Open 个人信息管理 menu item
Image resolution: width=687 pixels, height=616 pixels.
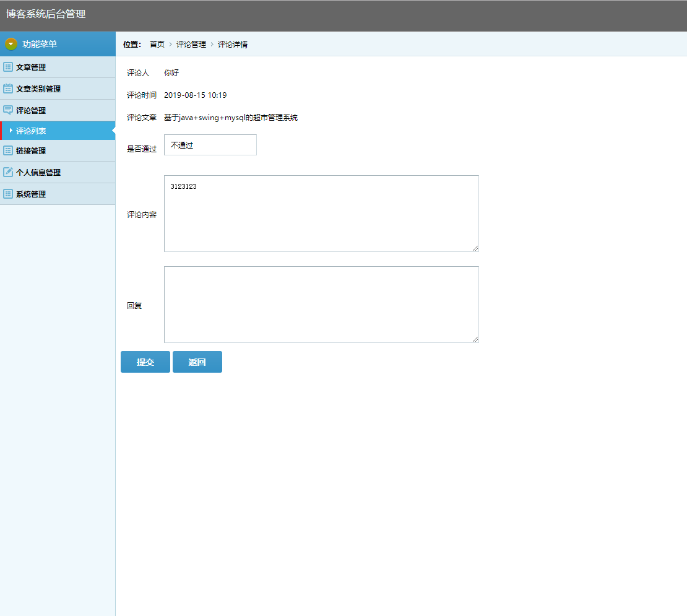[38, 172]
